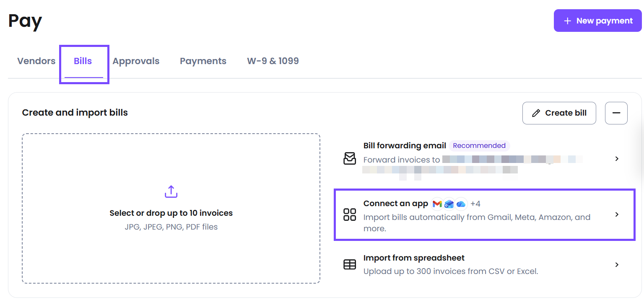Click the Outlook logo icon
Viewport: 644px width, 305px height.
(449, 204)
